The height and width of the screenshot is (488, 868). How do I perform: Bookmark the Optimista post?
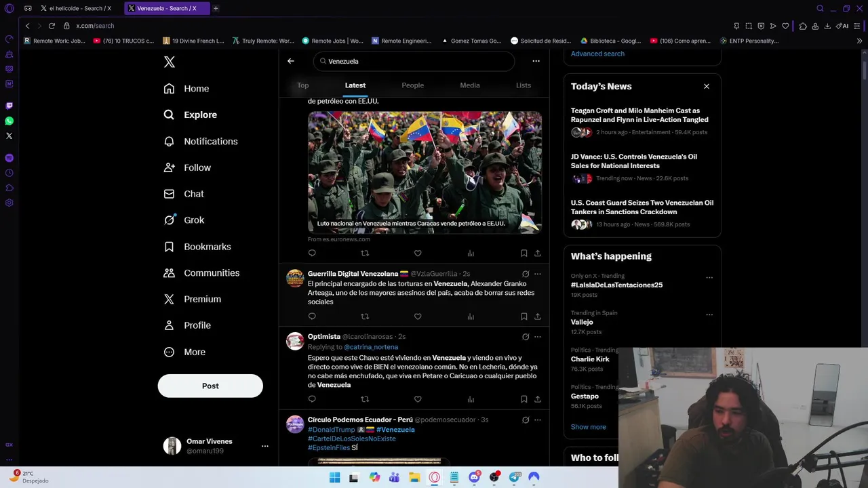[x=524, y=399]
